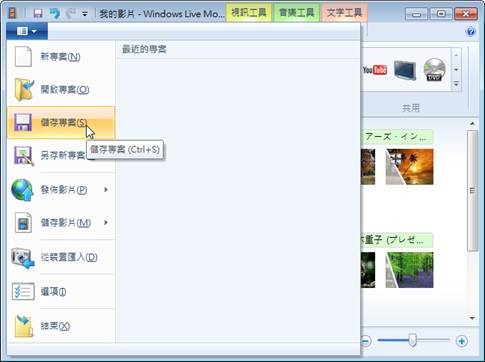Select Import from Device (從裝置匯入(D)) item
Image resolution: width=485 pixels, height=362 pixels.
point(61,257)
